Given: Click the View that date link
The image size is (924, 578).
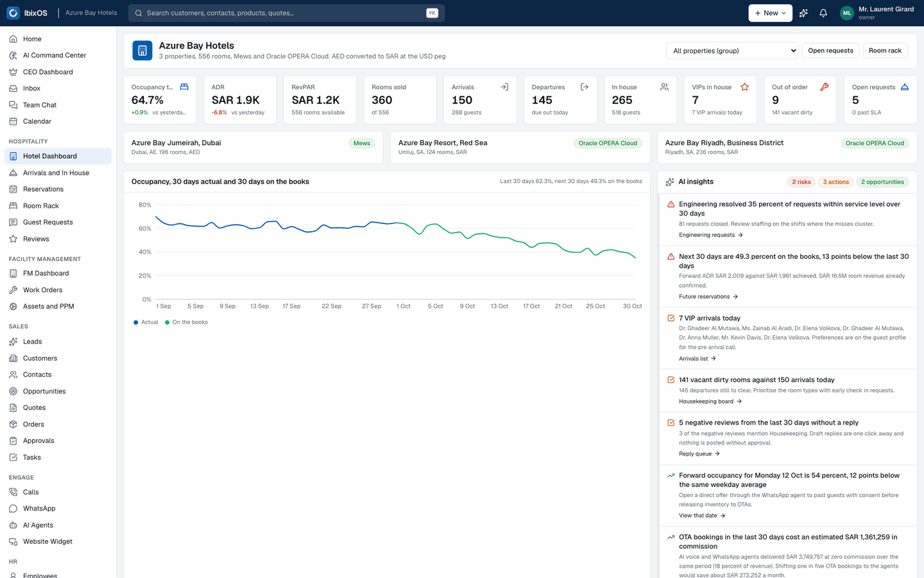Looking at the screenshot, I should pos(702,516).
